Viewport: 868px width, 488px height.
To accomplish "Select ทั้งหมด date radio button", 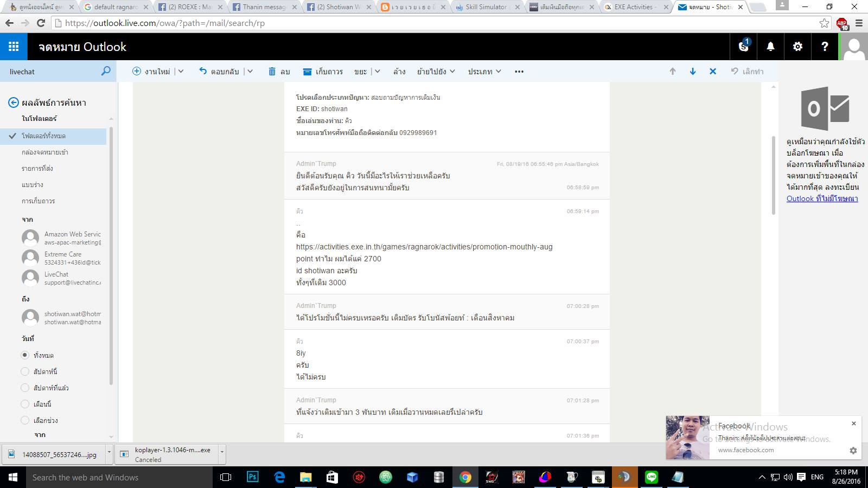I will point(25,355).
